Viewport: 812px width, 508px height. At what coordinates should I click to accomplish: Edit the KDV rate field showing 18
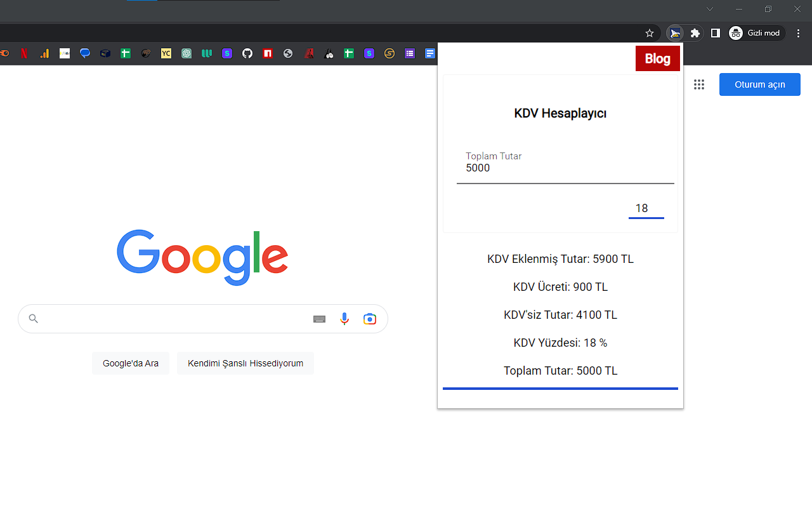coord(646,208)
